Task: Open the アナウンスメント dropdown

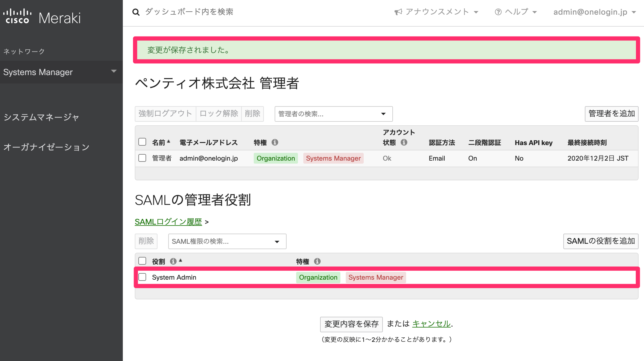Action: pos(437,12)
